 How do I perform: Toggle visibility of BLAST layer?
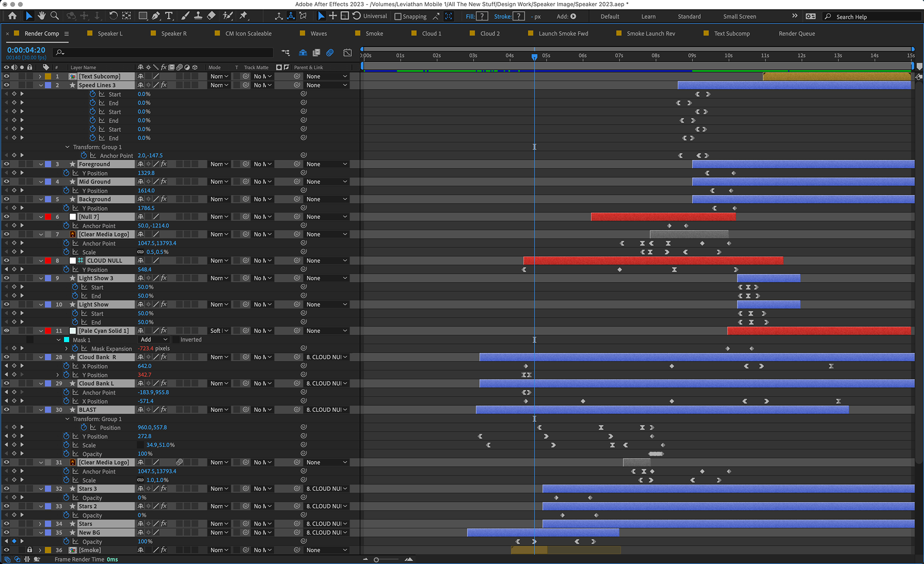[x=7, y=410]
